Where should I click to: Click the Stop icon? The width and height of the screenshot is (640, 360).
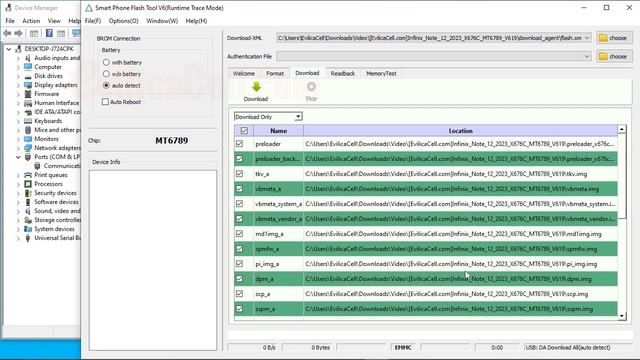[x=311, y=87]
